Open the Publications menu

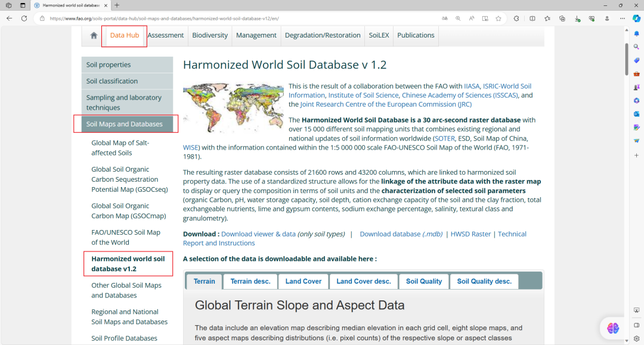pos(416,35)
